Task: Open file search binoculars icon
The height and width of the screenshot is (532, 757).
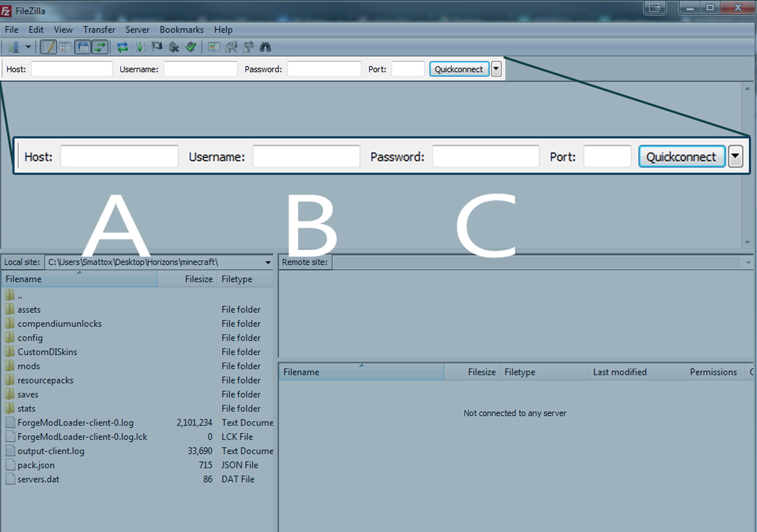Action: pyautogui.click(x=265, y=48)
